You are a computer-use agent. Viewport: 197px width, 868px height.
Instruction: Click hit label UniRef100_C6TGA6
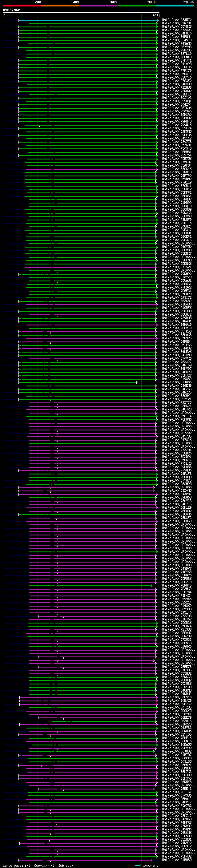point(177,108)
